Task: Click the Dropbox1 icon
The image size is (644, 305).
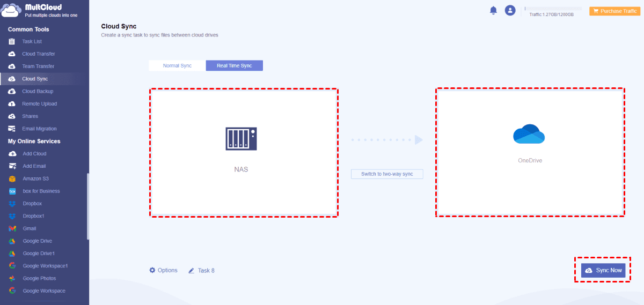Action: point(12,216)
